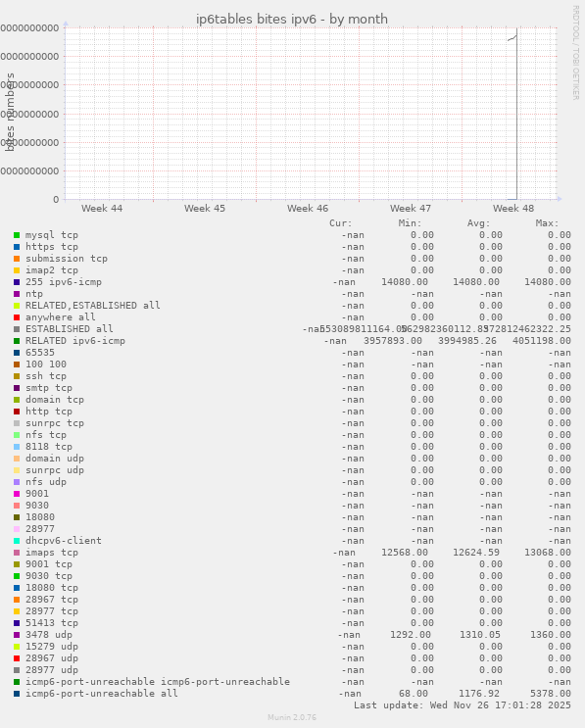Image resolution: width=585 pixels, height=728 pixels.
Task: Click the max value 13068.00 for imaps tcp
Action: pyautogui.click(x=548, y=553)
